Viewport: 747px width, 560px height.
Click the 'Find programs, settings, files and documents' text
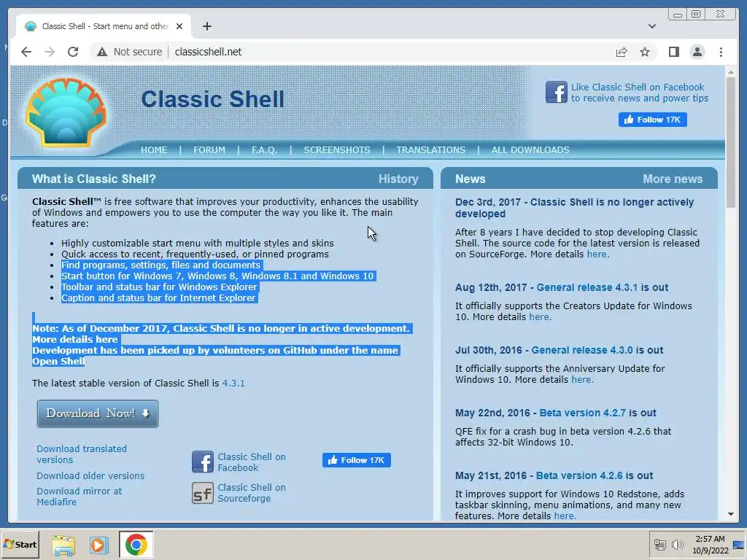tap(160, 265)
